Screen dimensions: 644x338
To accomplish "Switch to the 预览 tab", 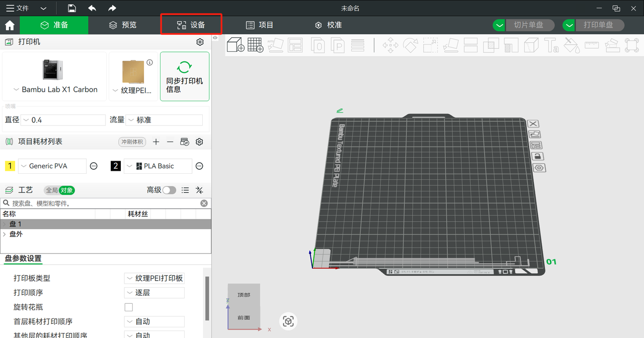I will tap(123, 25).
